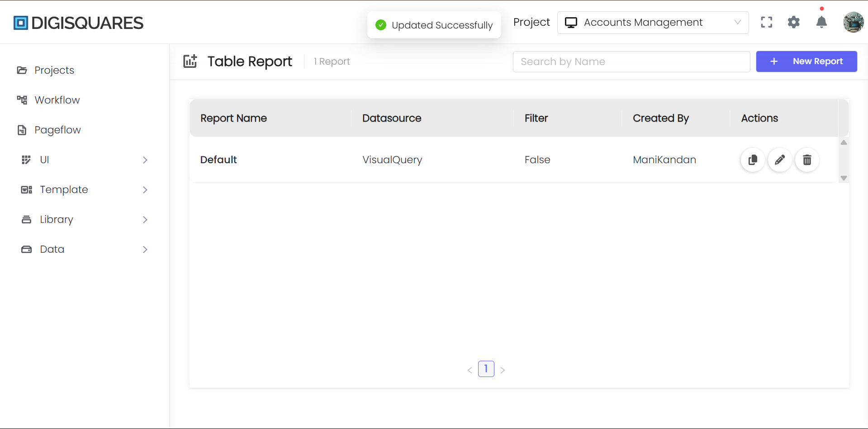
Task: Open the Data menu item
Action: click(x=52, y=249)
